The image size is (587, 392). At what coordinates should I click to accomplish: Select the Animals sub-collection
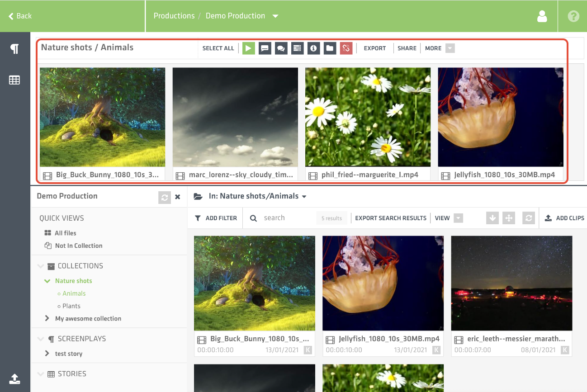[74, 293]
